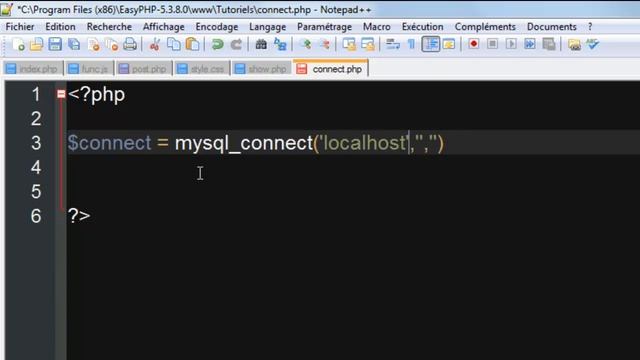Screen dimensions: 640x360
Task: Save all open files via the toolbar
Action: 74,44
